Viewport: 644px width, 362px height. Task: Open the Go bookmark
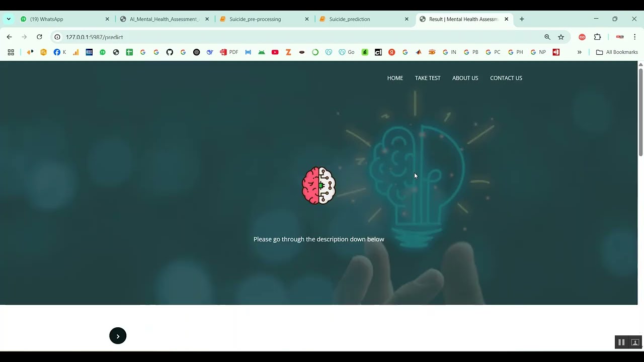(347, 52)
